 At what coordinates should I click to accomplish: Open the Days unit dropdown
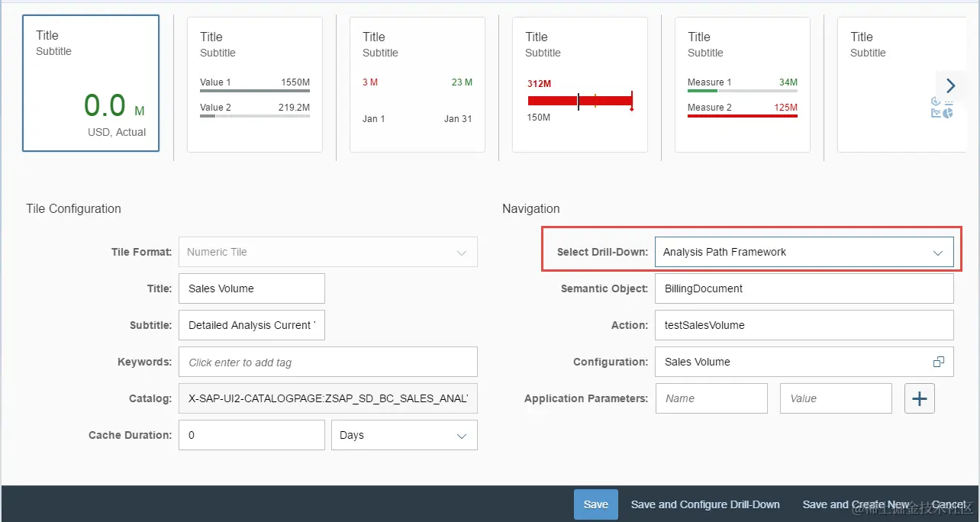tap(405, 435)
